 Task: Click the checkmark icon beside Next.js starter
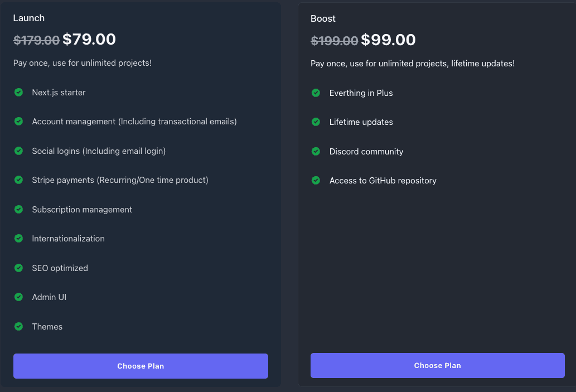(x=18, y=92)
